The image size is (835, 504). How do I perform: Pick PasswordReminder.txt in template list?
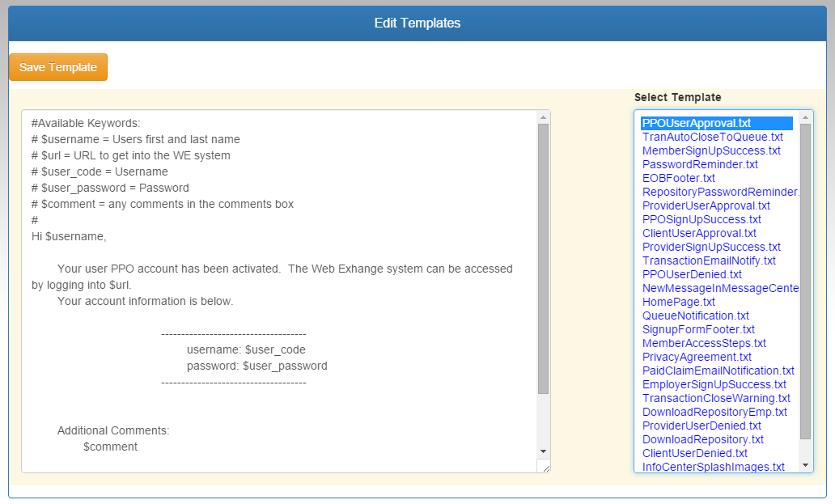700,164
